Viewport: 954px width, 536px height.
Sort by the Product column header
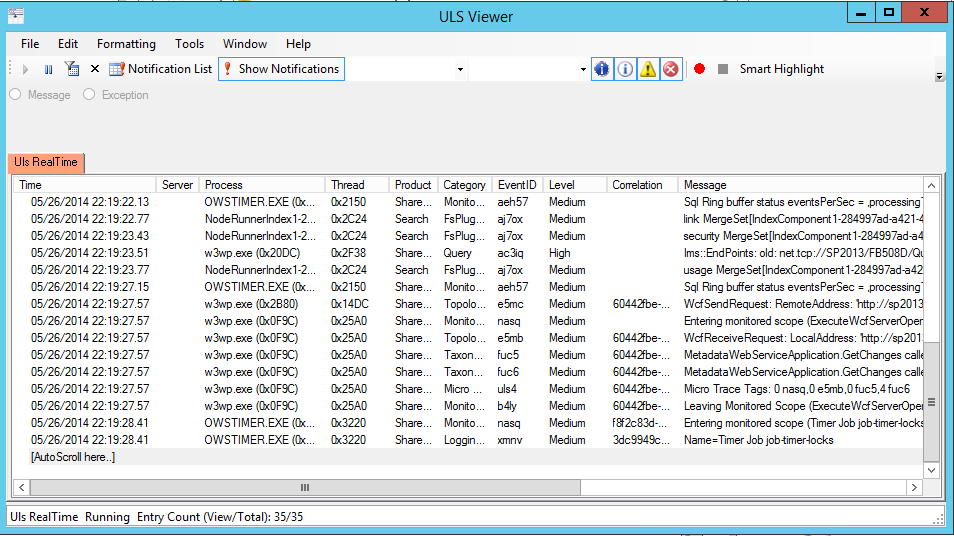[x=413, y=185]
